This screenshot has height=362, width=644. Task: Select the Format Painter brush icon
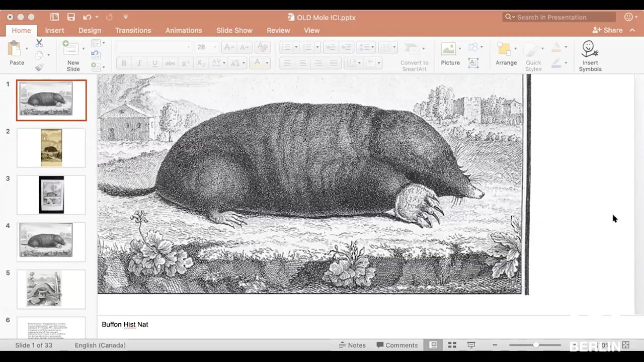(39, 67)
